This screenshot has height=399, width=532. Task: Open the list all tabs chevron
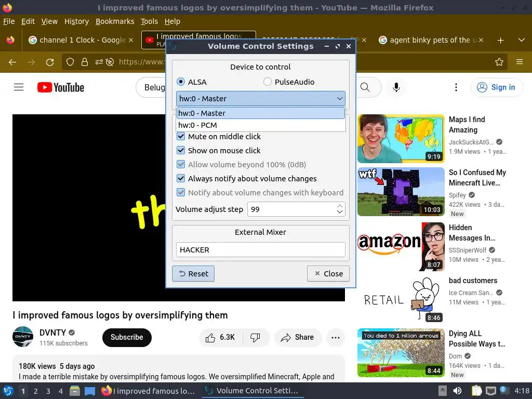click(522, 40)
